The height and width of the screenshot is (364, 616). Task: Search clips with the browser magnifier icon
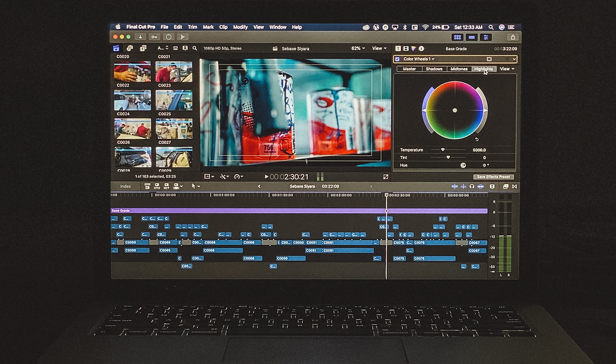click(x=195, y=48)
